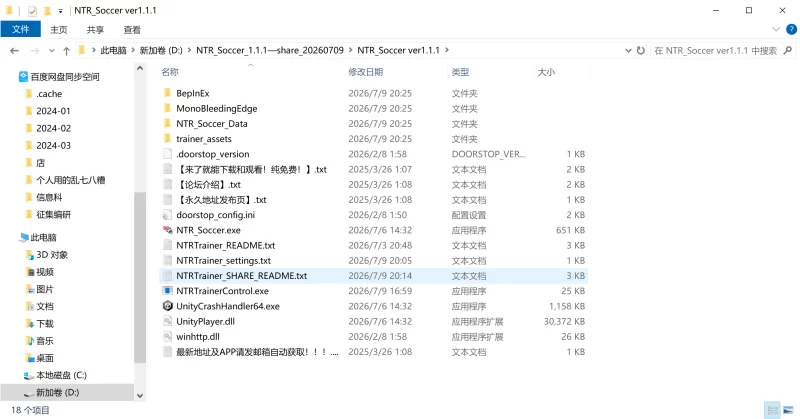
Task: Click the winhttp.dll file icon
Action: click(x=167, y=337)
